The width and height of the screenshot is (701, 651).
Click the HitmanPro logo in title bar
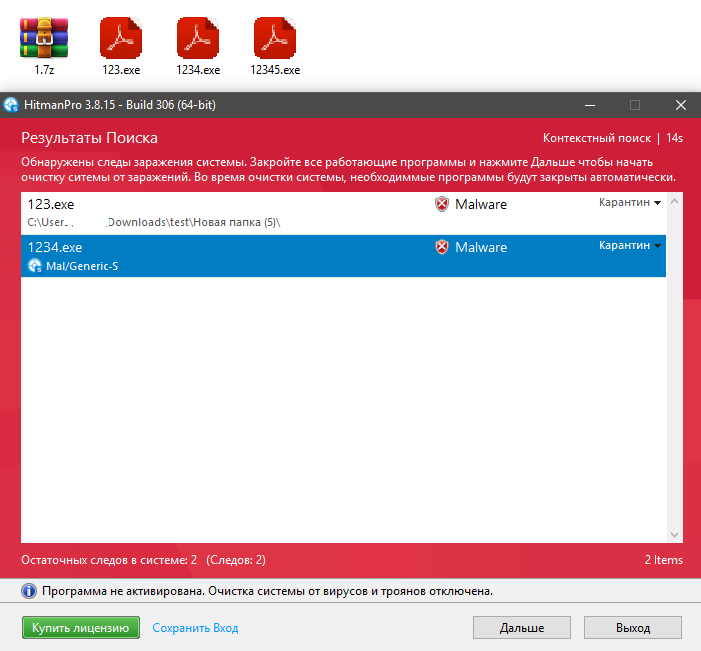pyautogui.click(x=11, y=105)
